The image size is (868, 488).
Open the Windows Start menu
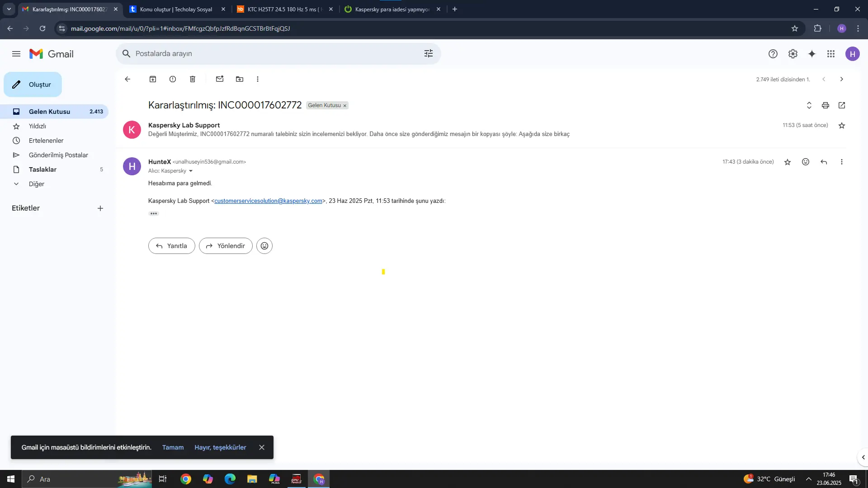11,479
